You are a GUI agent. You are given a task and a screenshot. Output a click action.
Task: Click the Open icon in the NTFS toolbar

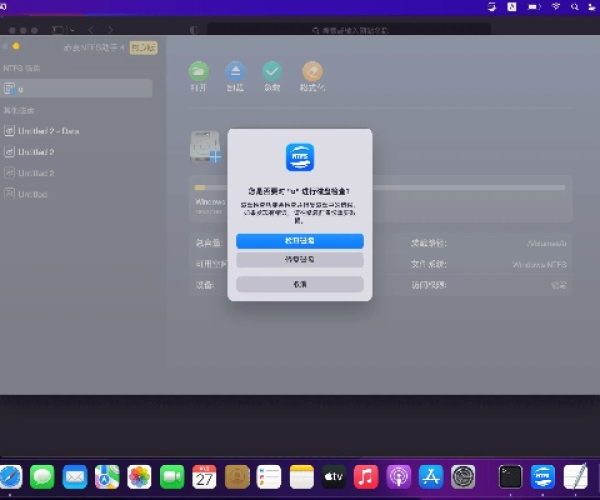[199, 72]
